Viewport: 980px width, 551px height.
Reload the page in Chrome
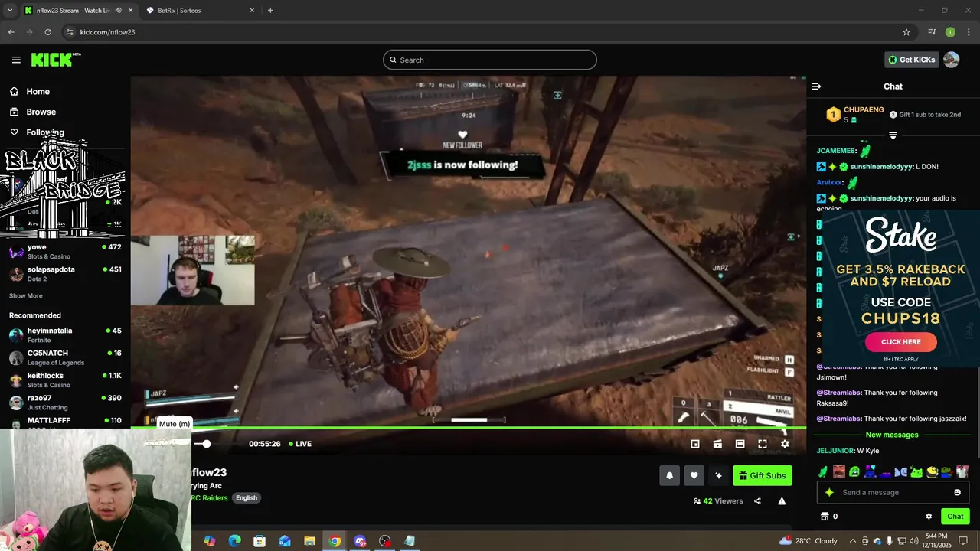[47, 32]
